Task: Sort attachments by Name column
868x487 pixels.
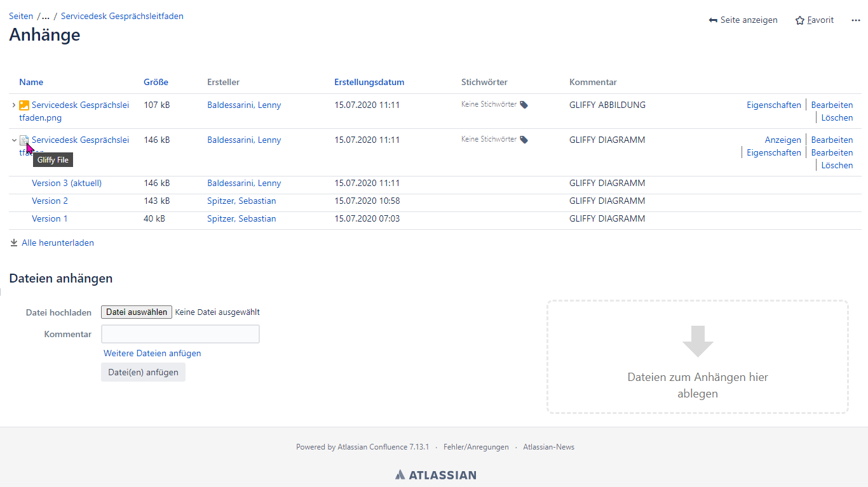Action: (x=31, y=82)
